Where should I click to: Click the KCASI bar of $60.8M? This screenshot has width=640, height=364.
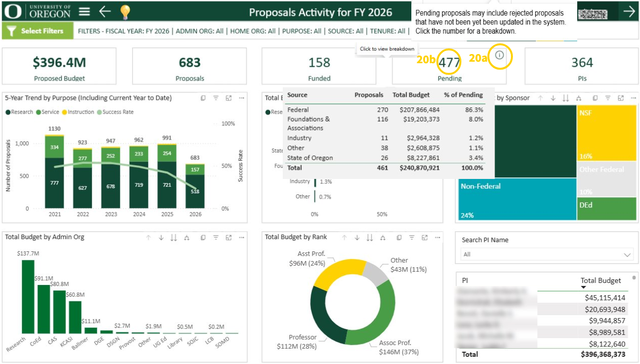[x=75, y=317]
